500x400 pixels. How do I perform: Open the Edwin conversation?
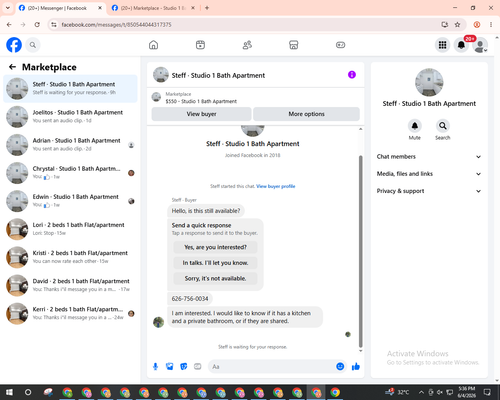tap(70, 201)
